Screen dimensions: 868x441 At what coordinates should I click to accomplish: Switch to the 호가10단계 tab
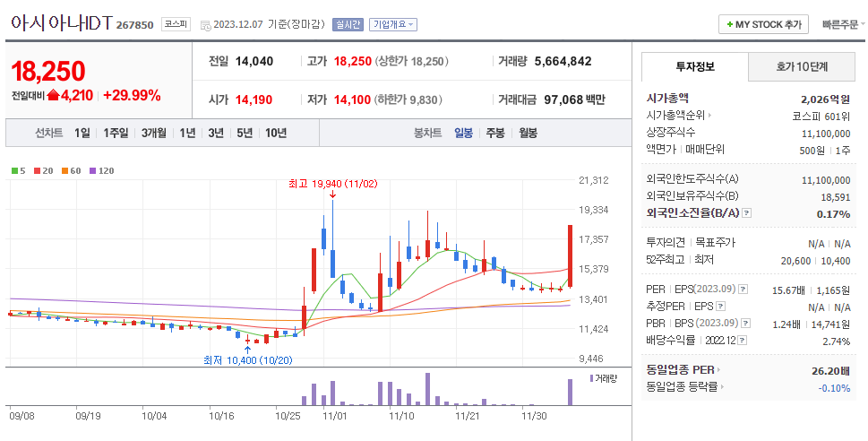802,67
